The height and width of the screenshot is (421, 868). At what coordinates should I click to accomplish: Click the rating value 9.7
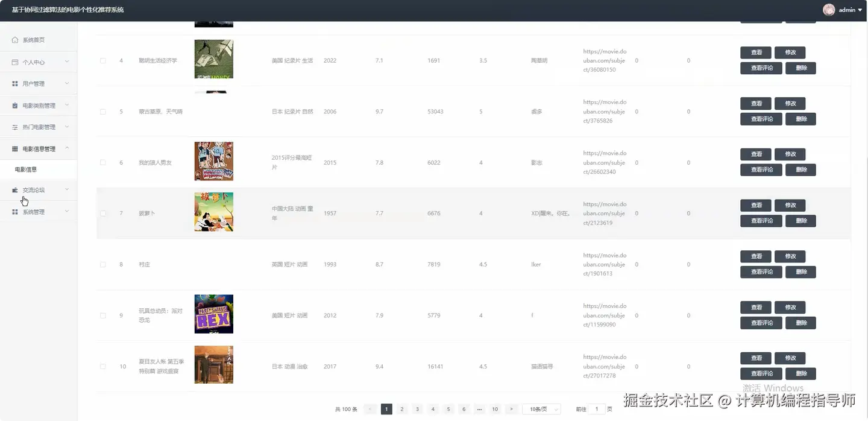pyautogui.click(x=379, y=112)
